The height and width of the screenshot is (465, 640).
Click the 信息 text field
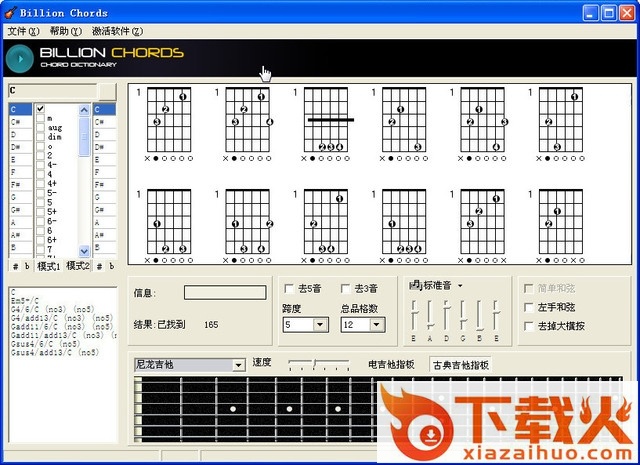[225, 292]
